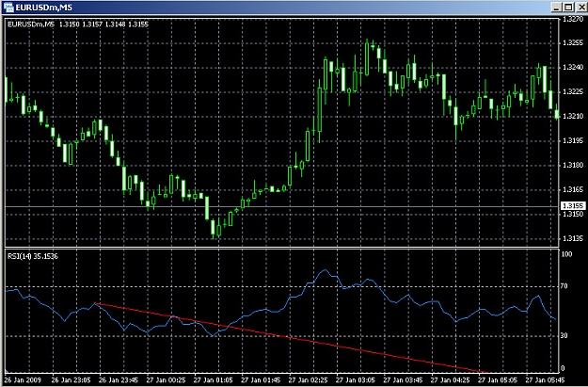Image resolution: width=588 pixels, height=387 pixels.
Task: Click the highlighted current price tag 1.3155
Action: tap(573, 205)
